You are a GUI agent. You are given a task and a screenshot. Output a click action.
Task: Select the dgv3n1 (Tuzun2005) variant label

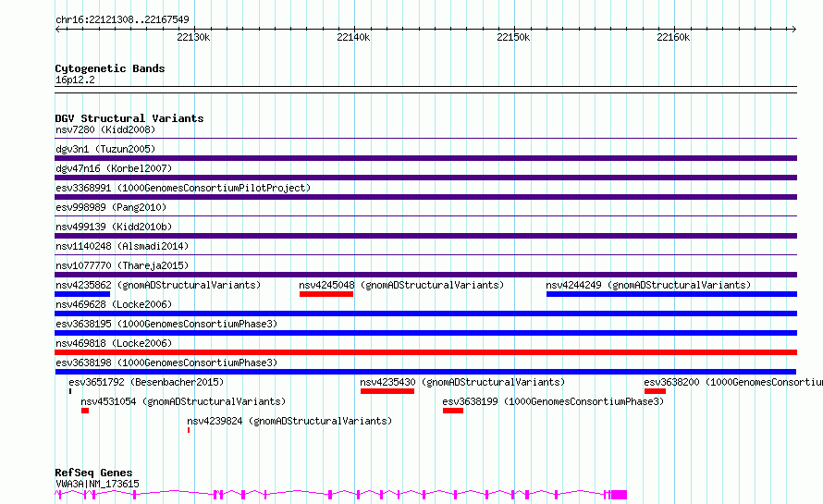tap(105, 149)
